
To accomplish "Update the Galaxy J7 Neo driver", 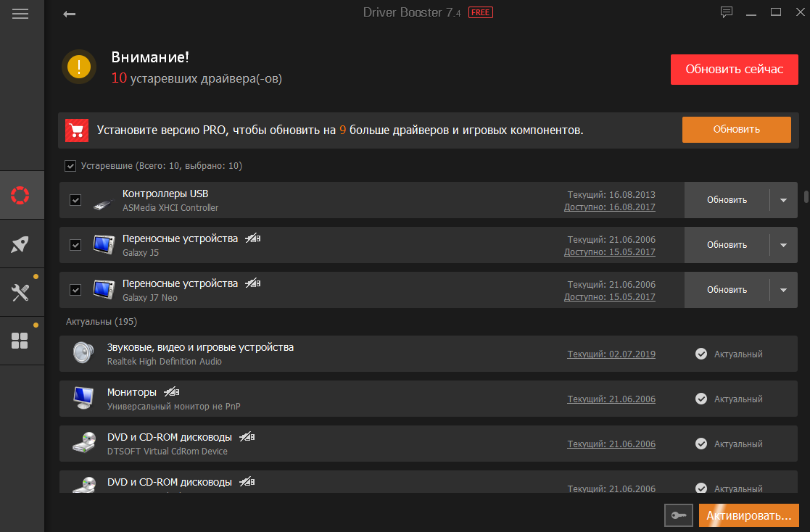I will [x=727, y=290].
